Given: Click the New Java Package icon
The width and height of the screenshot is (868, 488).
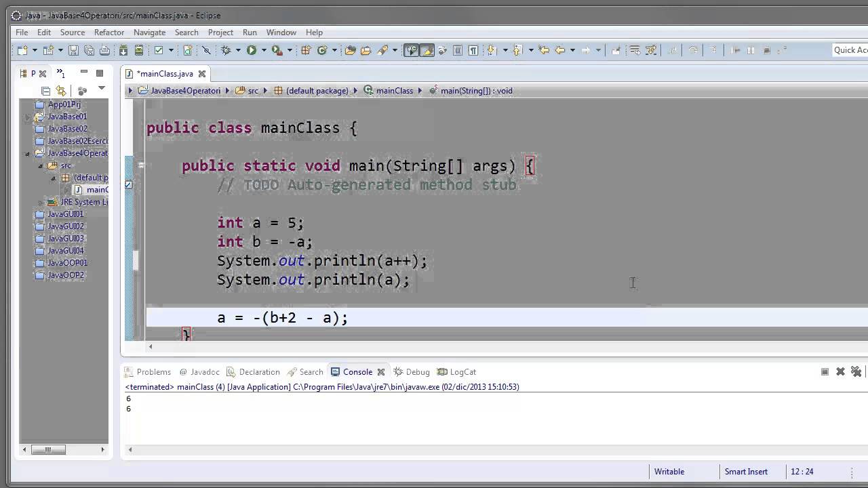Looking at the screenshot, I should pyautogui.click(x=306, y=50).
